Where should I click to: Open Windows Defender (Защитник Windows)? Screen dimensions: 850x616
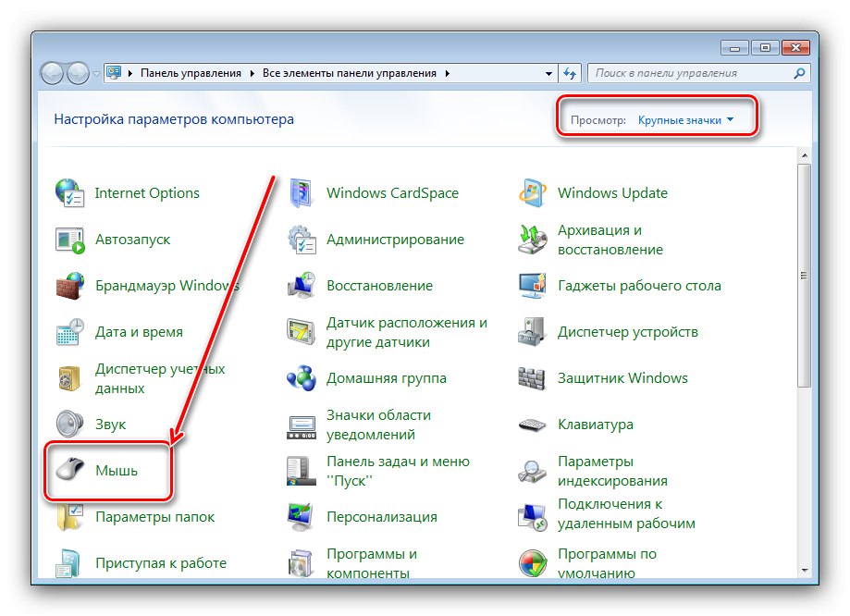point(622,377)
